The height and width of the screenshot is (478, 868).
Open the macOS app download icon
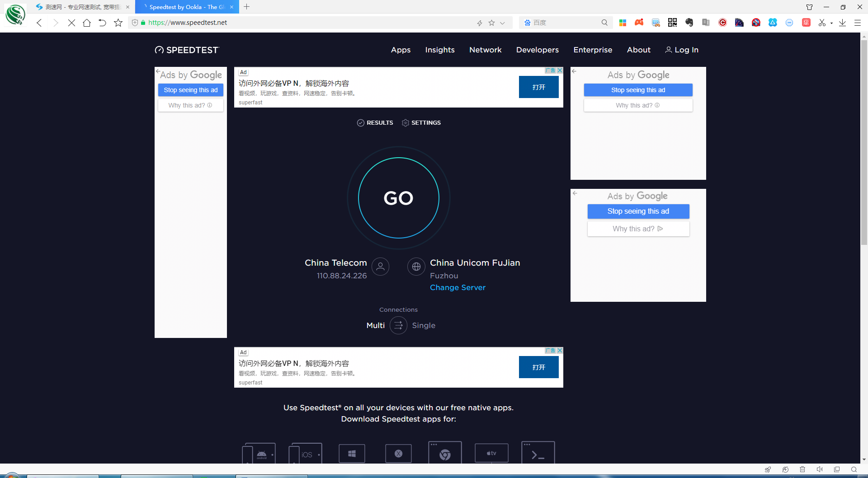tap(398, 454)
